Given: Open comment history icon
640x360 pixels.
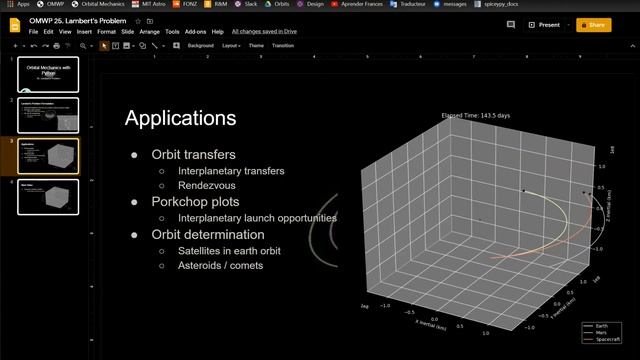Looking at the screenshot, I should click(511, 25).
